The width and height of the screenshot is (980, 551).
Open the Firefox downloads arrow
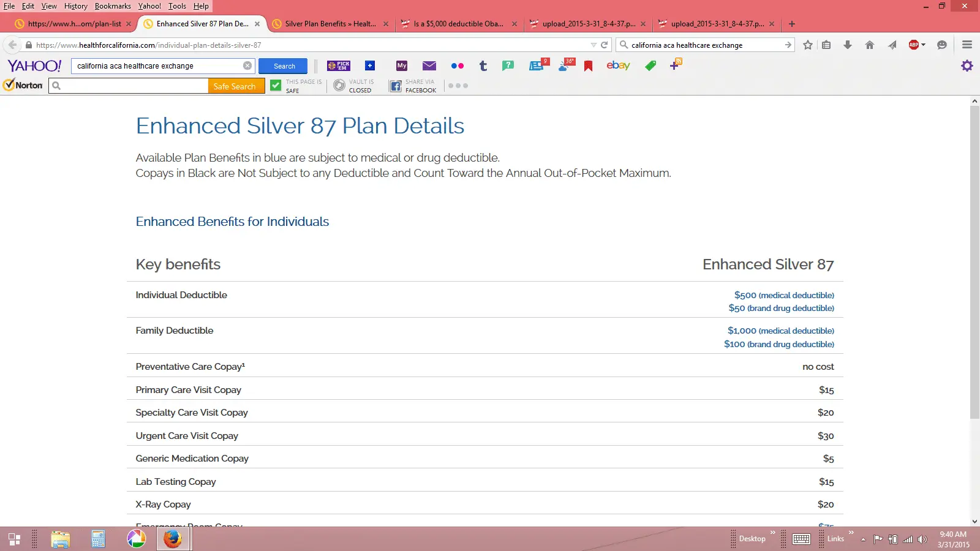pos(848,45)
